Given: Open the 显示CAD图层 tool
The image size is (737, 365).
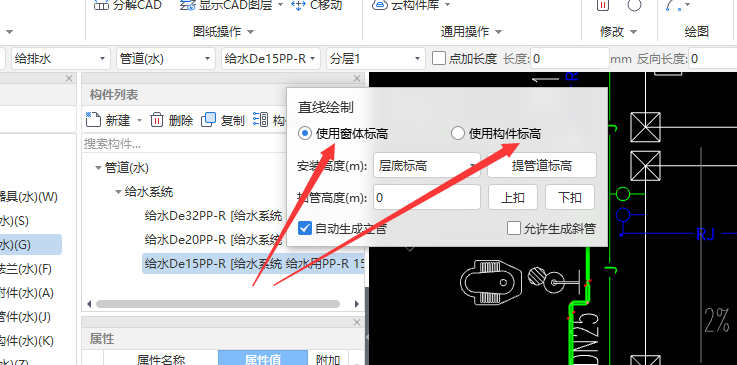Looking at the screenshot, I should [x=232, y=6].
